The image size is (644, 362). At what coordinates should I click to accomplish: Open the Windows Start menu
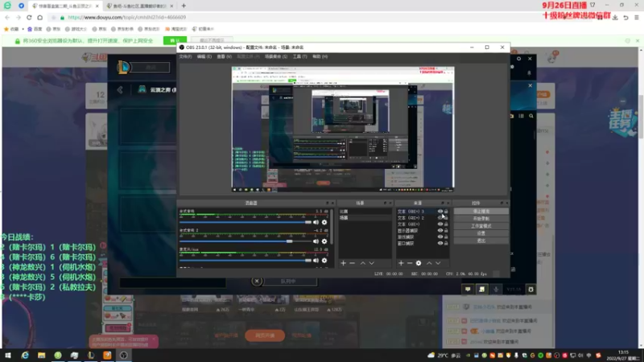point(8,355)
